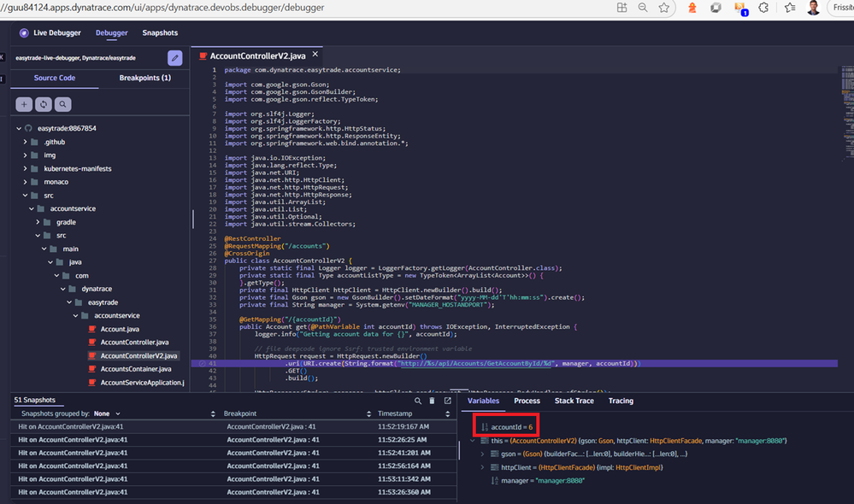The width and height of the screenshot is (854, 504).
Task: Click the pencil edit workspace icon
Action: [175, 58]
